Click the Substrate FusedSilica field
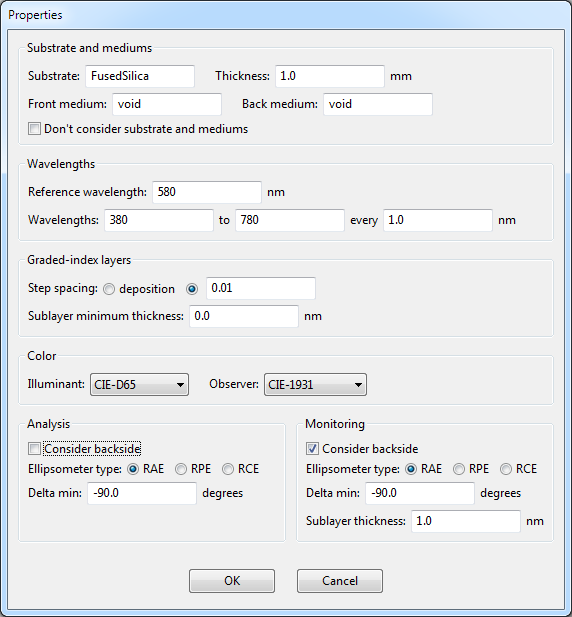Screen dimensions: 572x617 (x=140, y=76)
